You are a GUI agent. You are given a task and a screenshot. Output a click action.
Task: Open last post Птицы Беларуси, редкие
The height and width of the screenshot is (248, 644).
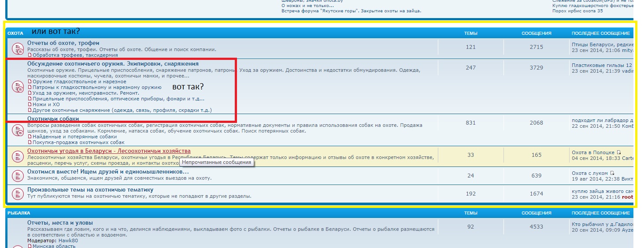click(x=602, y=44)
